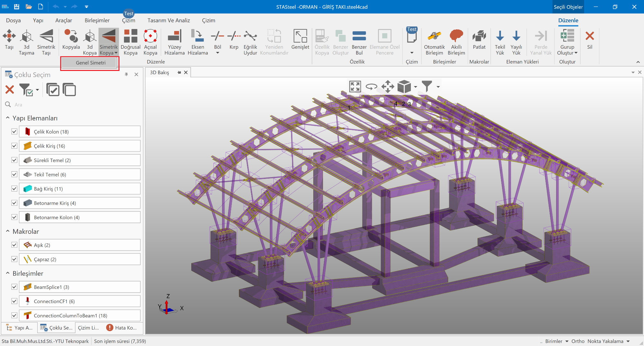Collapse the Yapı Elemanları section
This screenshot has height=346, width=644.
coord(8,118)
